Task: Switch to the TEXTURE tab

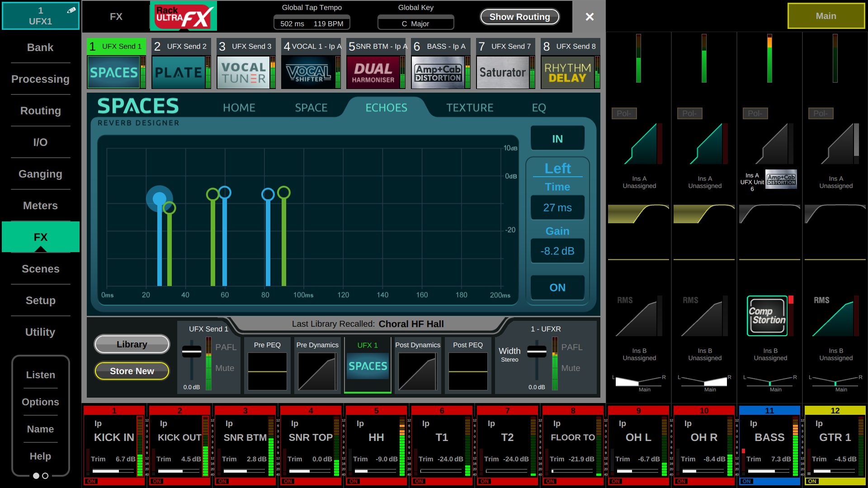Action: point(470,108)
